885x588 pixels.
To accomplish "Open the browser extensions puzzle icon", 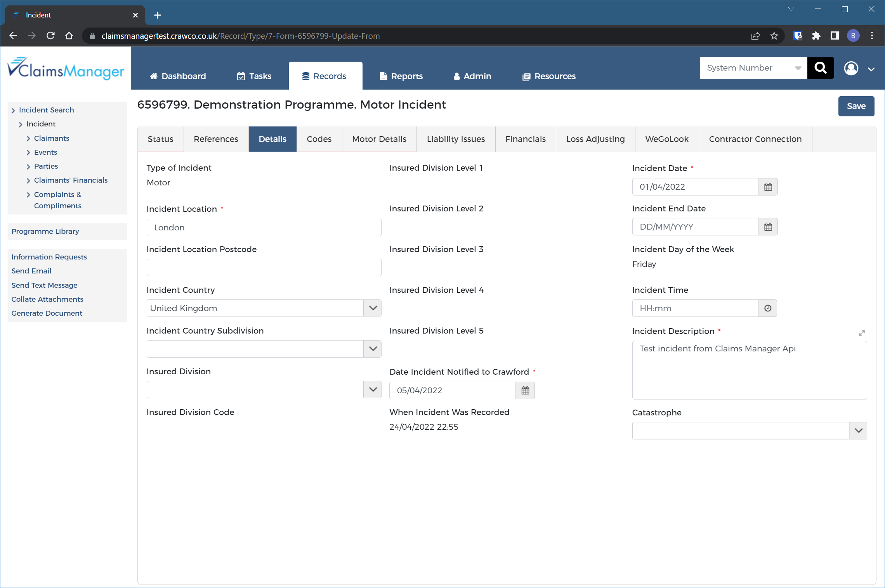I will click(816, 36).
